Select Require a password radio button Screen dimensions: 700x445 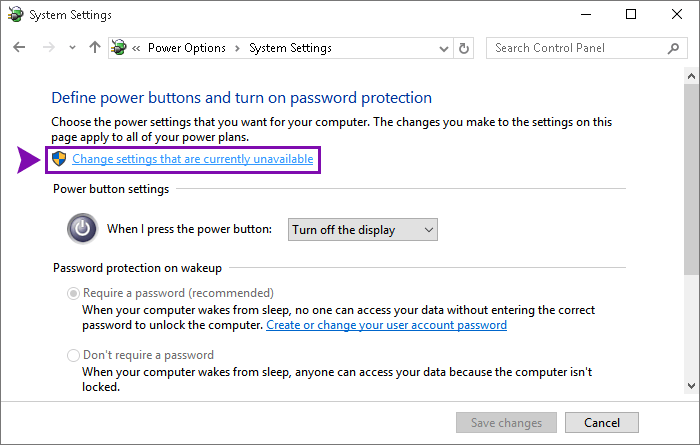click(73, 293)
